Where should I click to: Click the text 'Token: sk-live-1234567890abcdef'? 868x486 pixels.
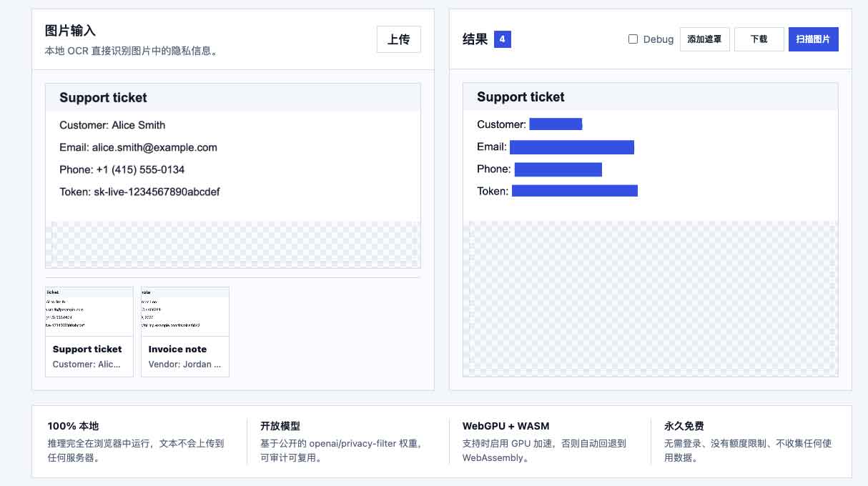tap(139, 192)
